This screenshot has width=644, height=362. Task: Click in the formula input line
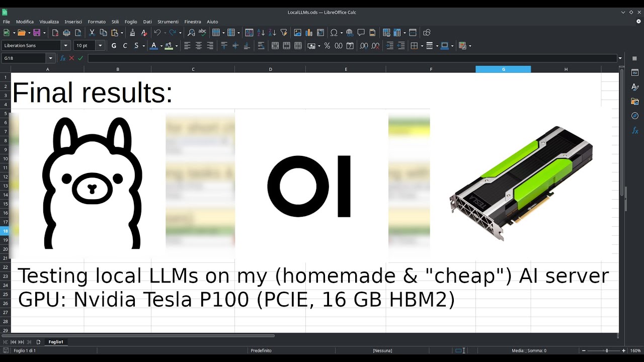pyautogui.click(x=352, y=58)
